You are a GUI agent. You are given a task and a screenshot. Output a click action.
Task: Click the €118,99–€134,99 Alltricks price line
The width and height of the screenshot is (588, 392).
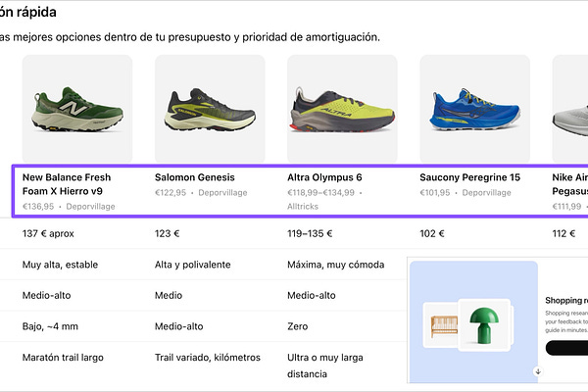[x=324, y=199]
